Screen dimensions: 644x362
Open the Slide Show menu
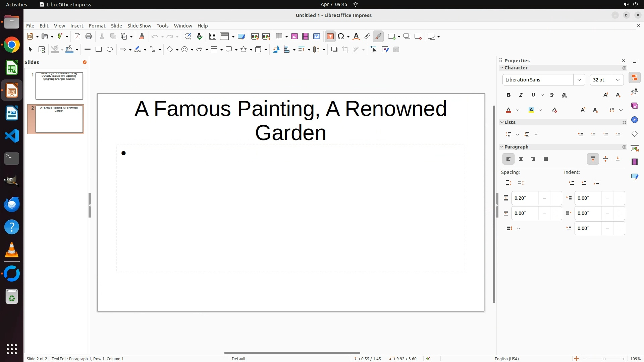[139, 26]
